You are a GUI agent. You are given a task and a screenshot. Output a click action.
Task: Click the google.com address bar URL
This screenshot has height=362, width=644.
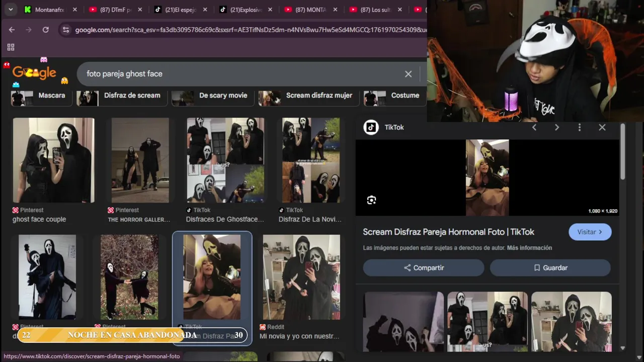pos(250,30)
